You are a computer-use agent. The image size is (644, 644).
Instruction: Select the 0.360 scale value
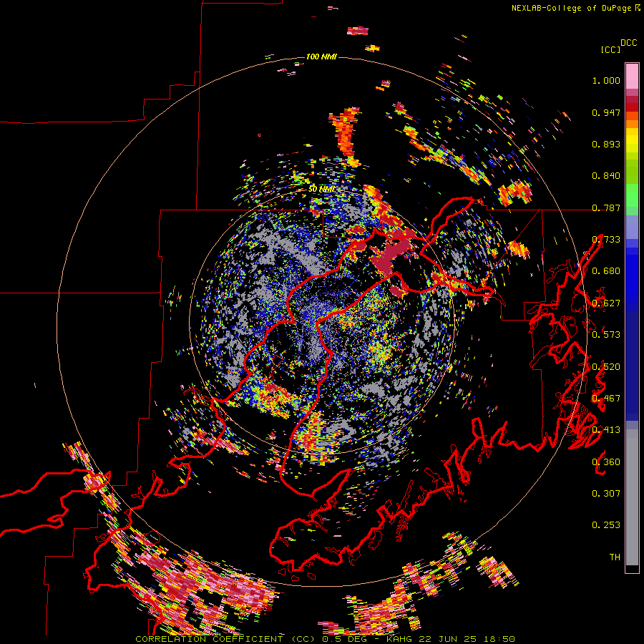(x=606, y=462)
